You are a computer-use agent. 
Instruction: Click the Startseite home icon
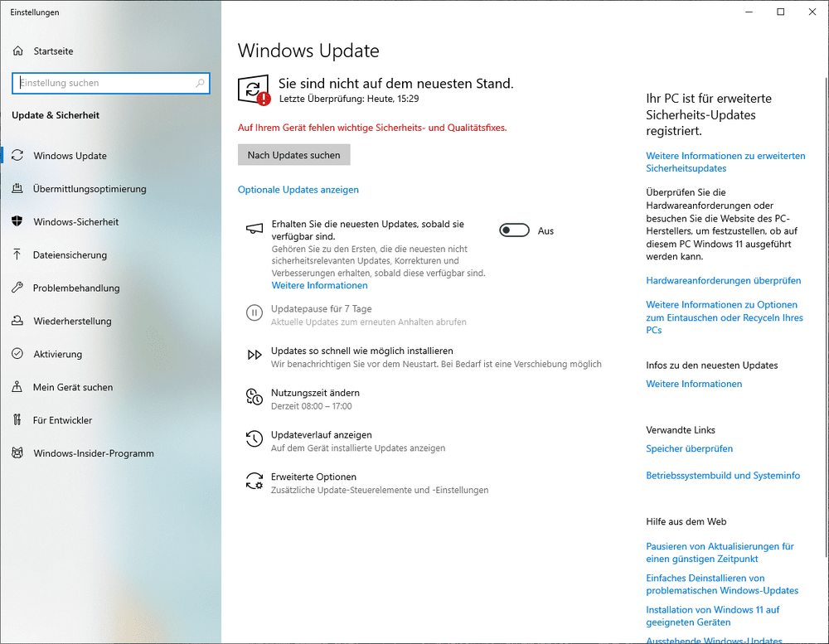pos(18,51)
